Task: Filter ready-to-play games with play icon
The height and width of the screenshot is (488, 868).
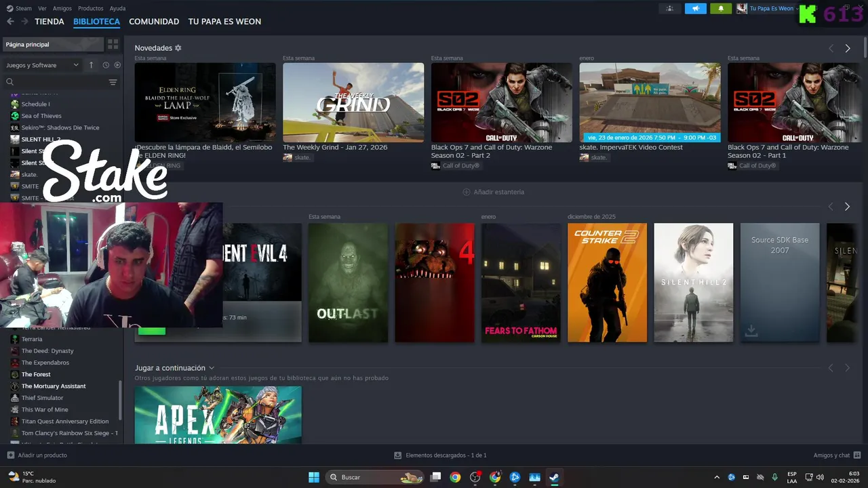Action: (117, 65)
